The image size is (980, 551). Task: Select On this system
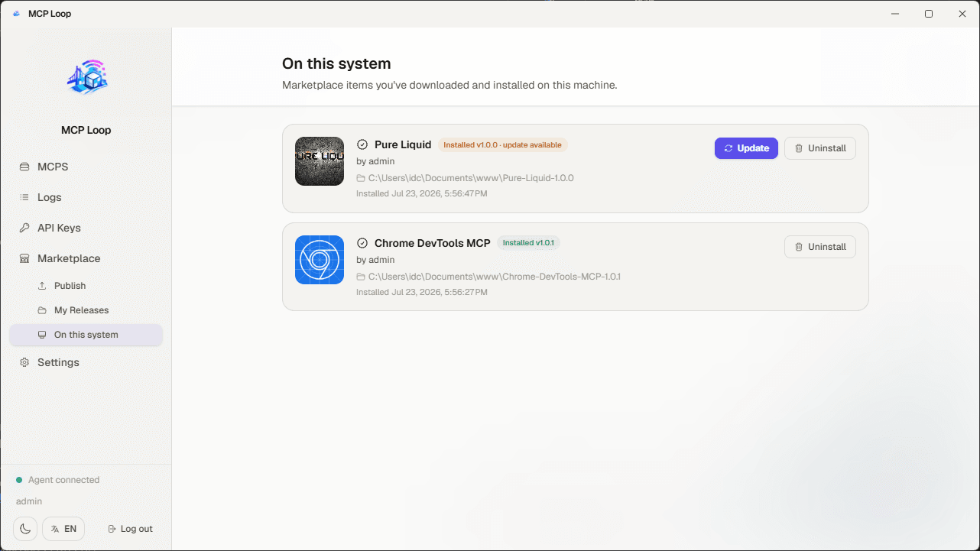86,335
